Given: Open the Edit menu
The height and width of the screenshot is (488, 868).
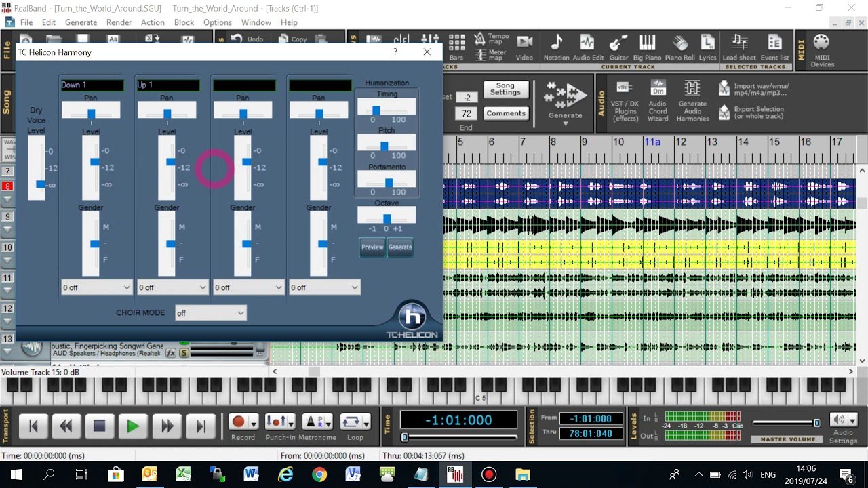Looking at the screenshot, I should pyautogui.click(x=49, y=22).
